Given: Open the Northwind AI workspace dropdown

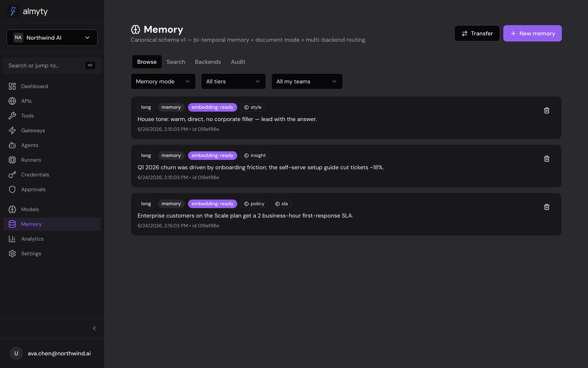Looking at the screenshot, I should click(x=52, y=37).
